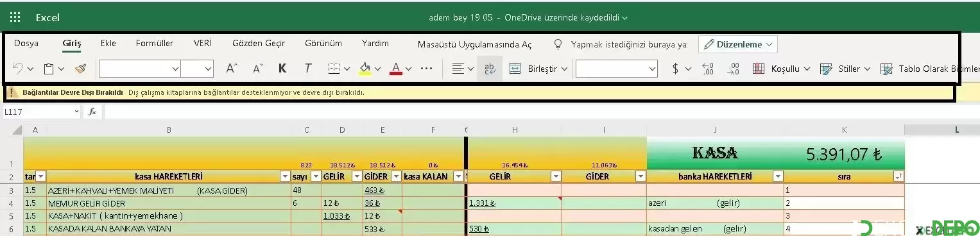Screen dimensions: 980x236
Task: Open the number format dropdown
Action: [617, 69]
